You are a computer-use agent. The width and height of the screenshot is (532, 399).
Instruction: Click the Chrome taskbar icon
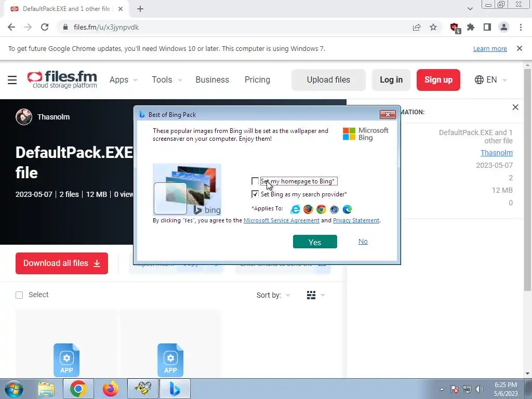point(78,389)
